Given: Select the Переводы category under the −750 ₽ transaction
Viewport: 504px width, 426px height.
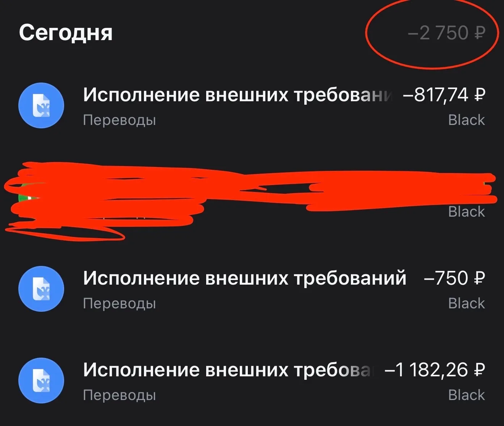Looking at the screenshot, I should pos(120,304).
